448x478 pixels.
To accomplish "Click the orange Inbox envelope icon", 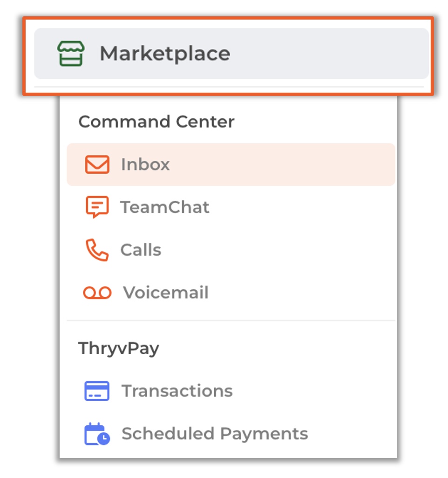I will [x=97, y=164].
